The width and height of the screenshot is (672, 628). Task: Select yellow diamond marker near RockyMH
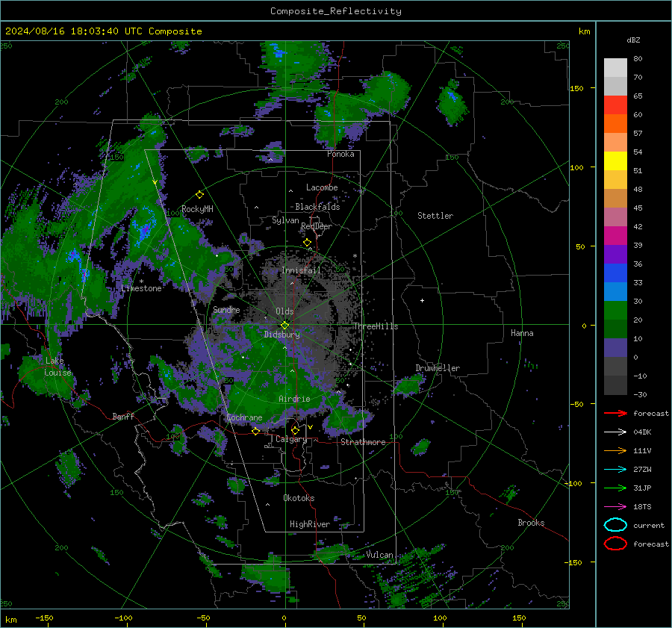pos(199,195)
